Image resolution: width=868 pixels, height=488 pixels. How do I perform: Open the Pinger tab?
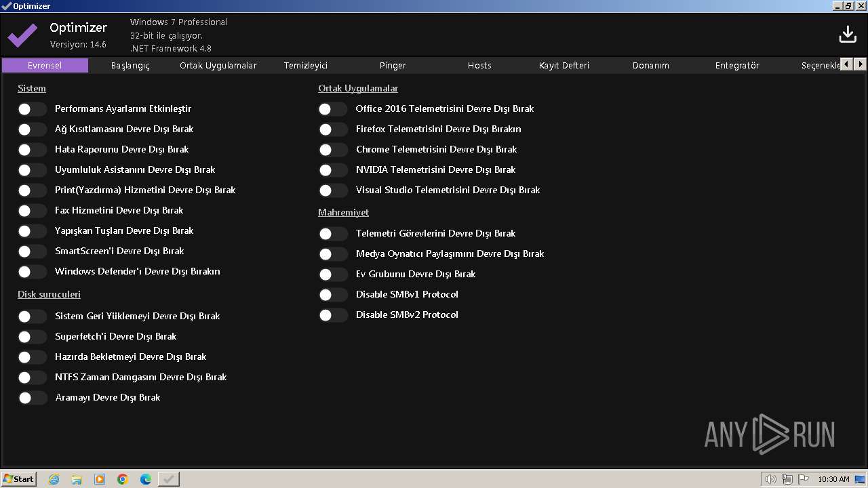(393, 65)
